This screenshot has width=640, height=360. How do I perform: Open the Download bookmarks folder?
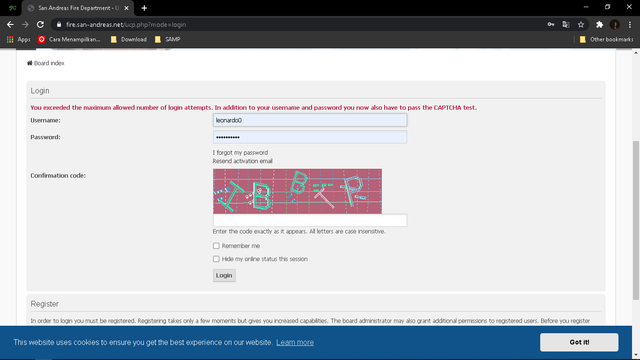point(129,39)
